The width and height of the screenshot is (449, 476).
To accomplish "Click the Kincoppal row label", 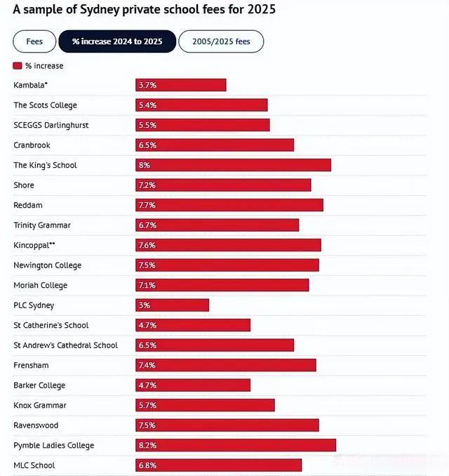I will click(x=34, y=245).
